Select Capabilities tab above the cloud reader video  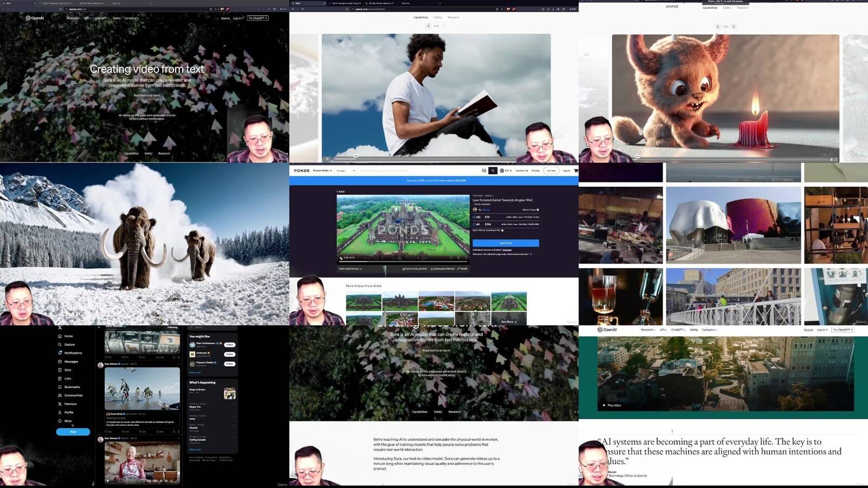420,17
